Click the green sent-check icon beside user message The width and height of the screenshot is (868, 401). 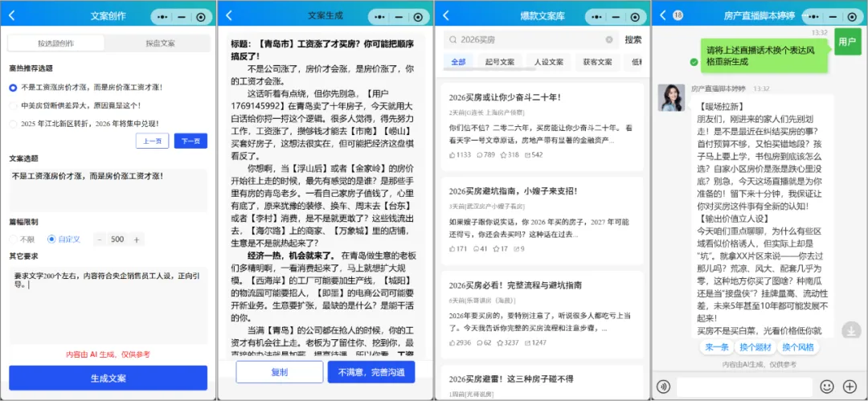(x=694, y=62)
